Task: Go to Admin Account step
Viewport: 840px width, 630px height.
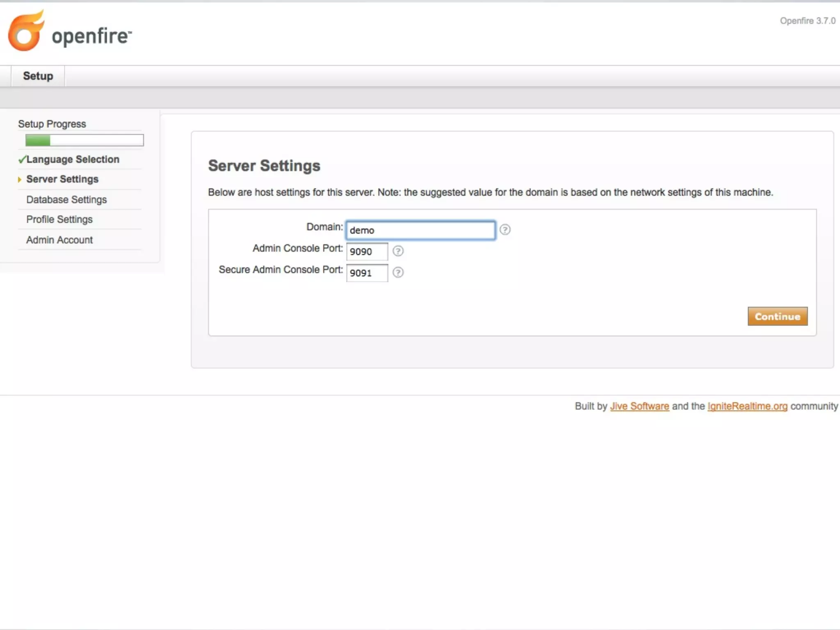Action: [x=59, y=240]
